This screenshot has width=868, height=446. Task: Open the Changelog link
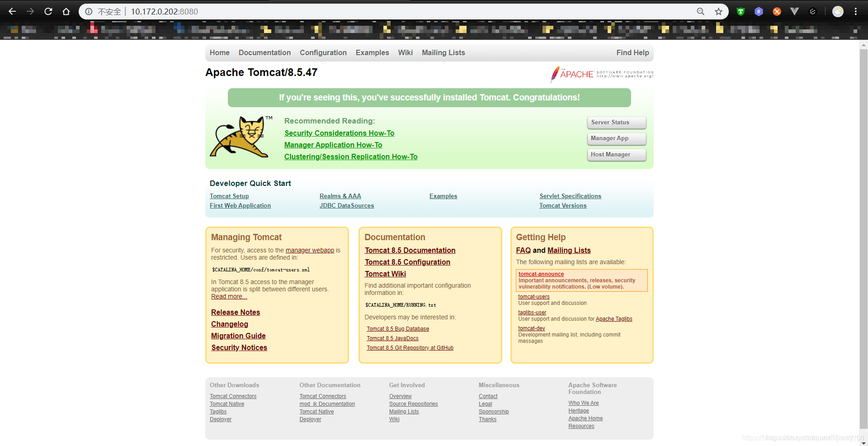pyautogui.click(x=230, y=324)
